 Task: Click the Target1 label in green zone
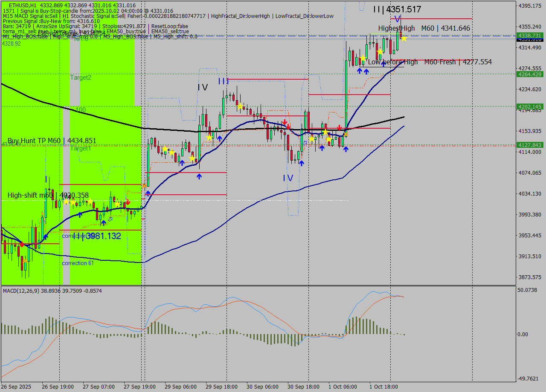pos(81,149)
